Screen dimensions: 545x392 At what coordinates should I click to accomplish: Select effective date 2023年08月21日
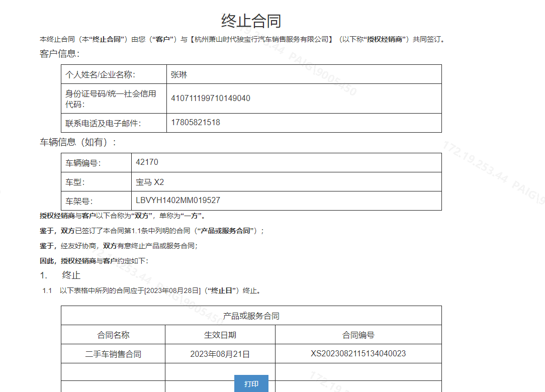pyautogui.click(x=220, y=354)
